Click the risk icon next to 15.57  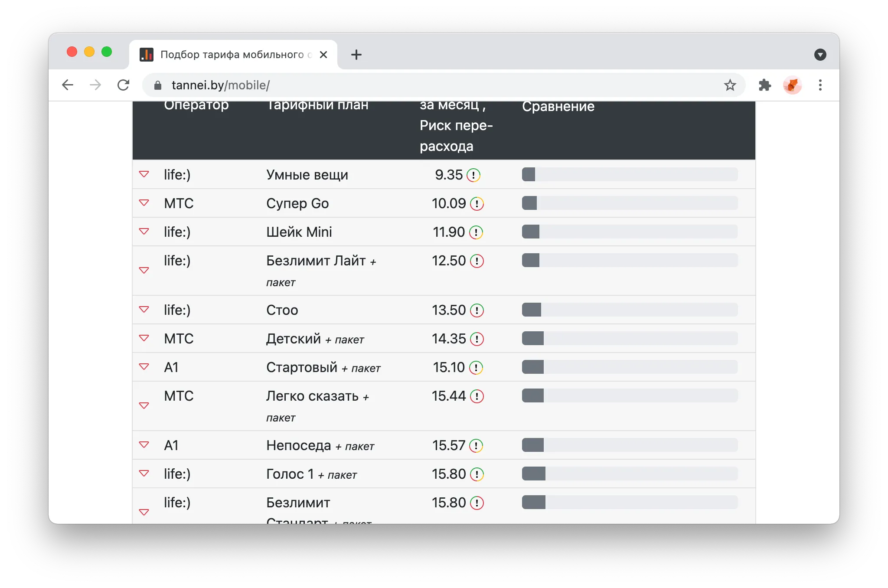(x=476, y=446)
